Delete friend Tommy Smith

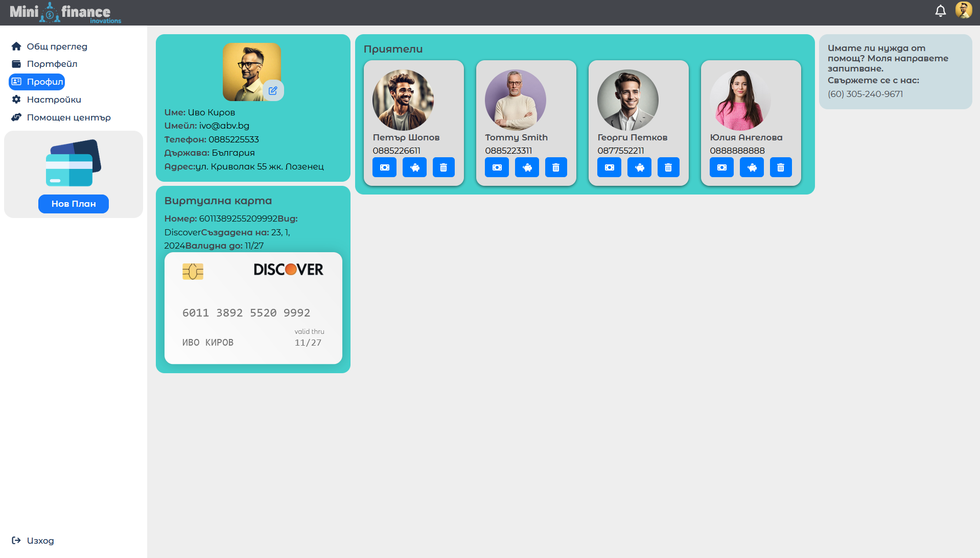point(556,167)
